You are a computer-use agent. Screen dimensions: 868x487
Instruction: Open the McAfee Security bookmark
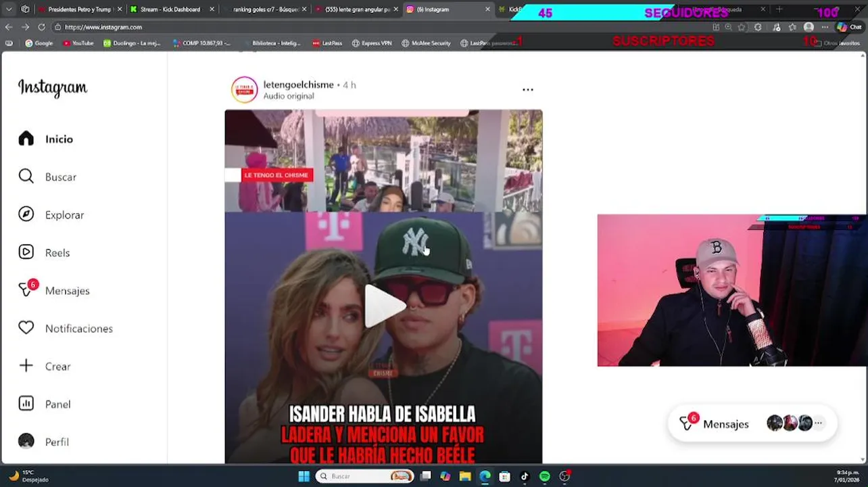(x=426, y=43)
